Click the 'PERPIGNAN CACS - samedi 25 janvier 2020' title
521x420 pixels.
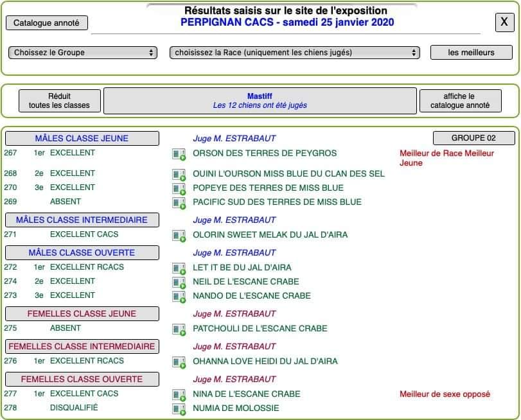[x=287, y=22]
